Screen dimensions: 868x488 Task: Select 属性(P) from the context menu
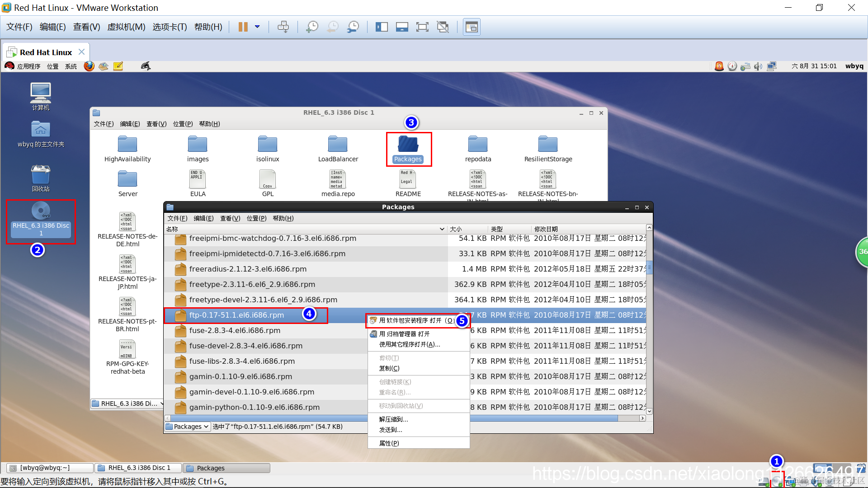point(389,443)
